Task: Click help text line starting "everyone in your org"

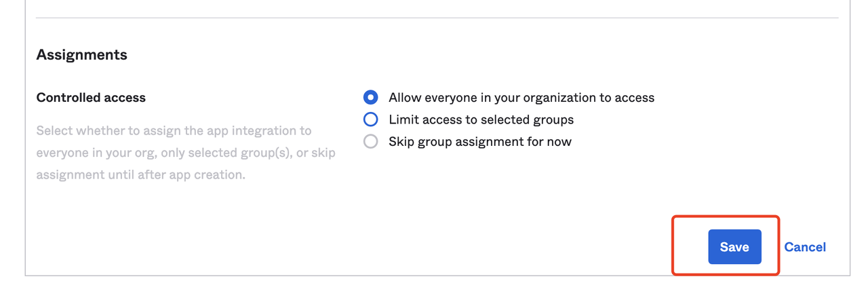Action: (x=185, y=153)
